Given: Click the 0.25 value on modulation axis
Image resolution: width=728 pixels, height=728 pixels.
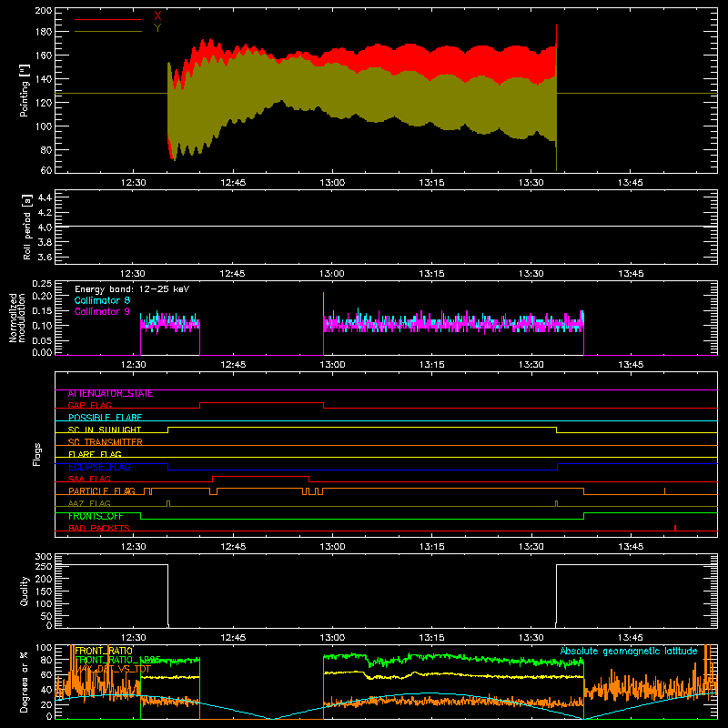Looking at the screenshot, I should pyautogui.click(x=42, y=284).
